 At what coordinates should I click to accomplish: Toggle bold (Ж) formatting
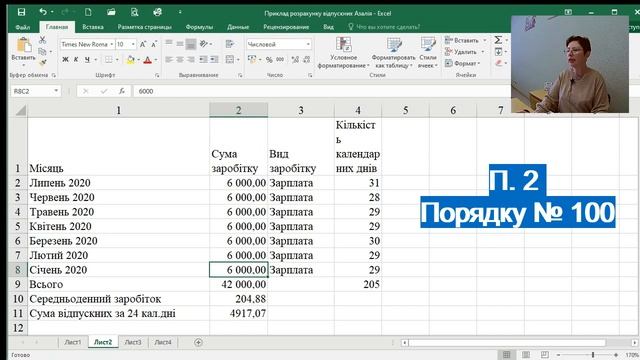click(65, 60)
